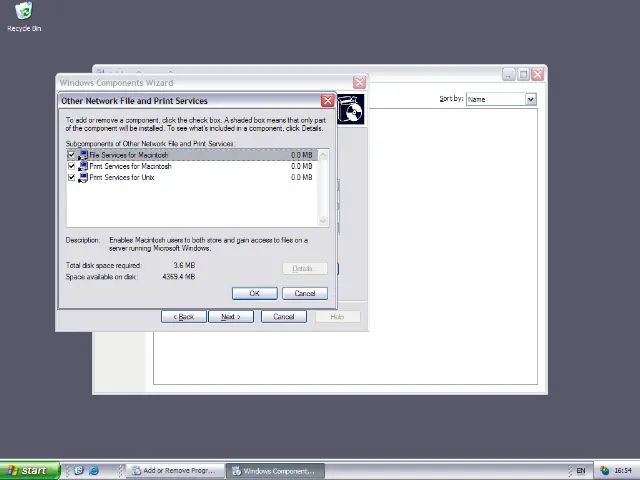Click the Print Services for Macintosh icon

point(83,166)
